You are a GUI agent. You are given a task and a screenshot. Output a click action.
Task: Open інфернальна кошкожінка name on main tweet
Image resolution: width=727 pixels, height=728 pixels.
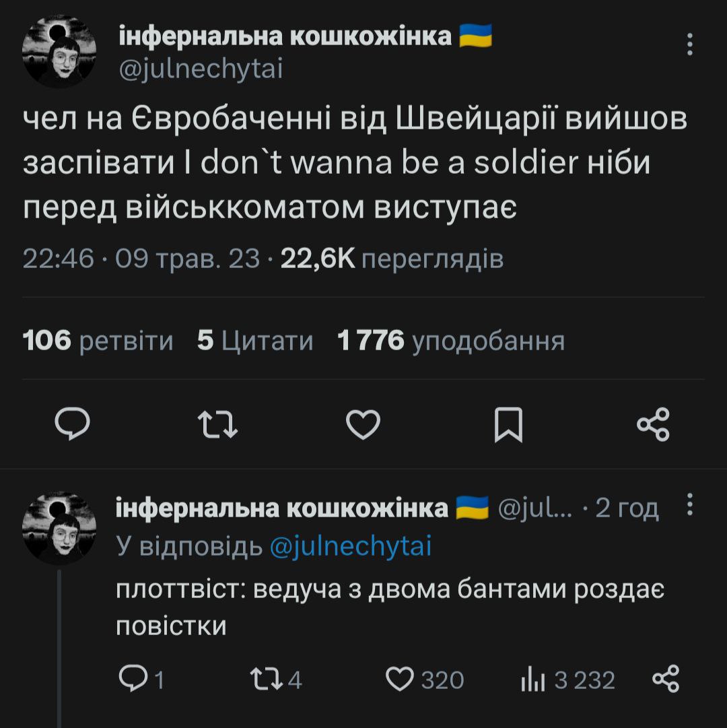click(285, 36)
